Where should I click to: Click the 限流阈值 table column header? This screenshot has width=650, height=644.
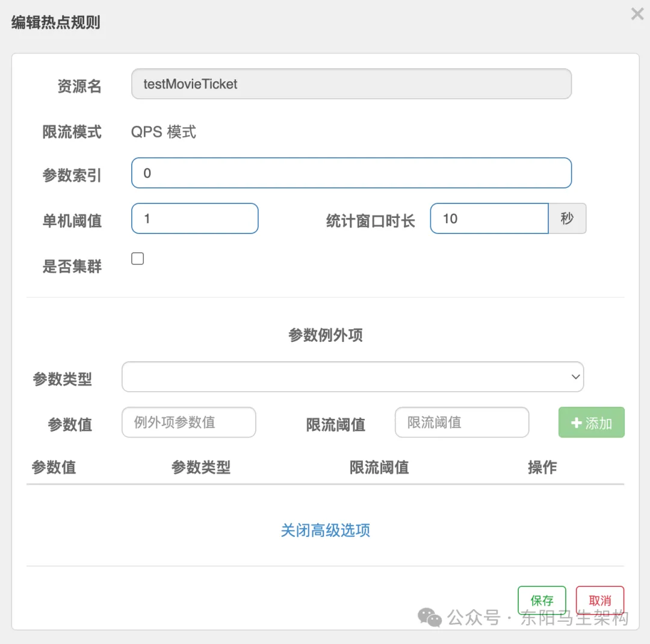pos(379,467)
